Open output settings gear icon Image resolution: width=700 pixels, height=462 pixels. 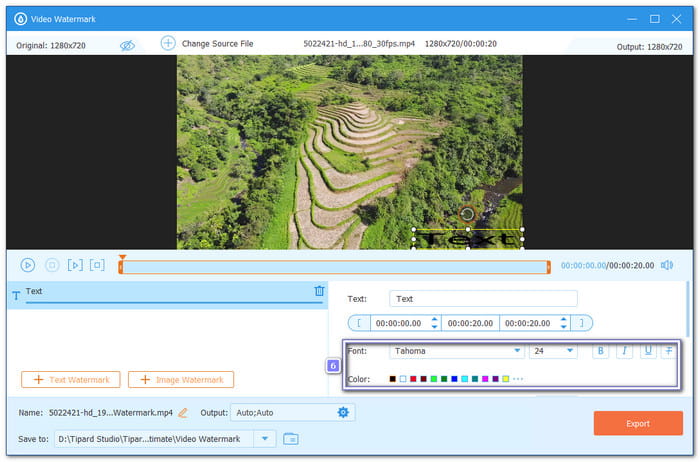343,412
